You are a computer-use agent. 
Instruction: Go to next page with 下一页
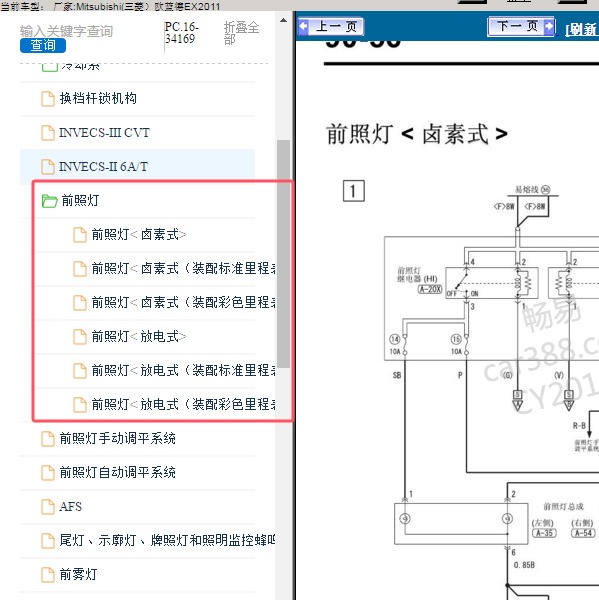point(521,26)
